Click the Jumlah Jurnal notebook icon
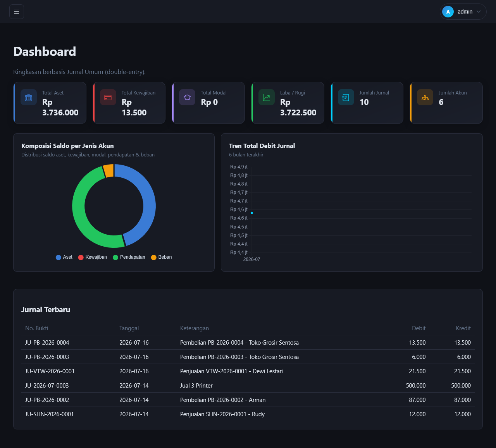The height and width of the screenshot is (448, 496). [x=346, y=98]
